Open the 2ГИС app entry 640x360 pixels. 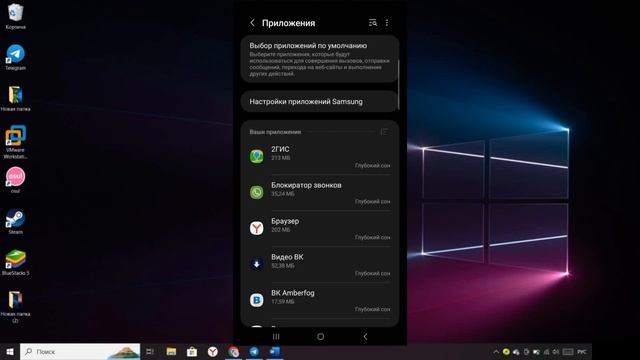tap(320, 157)
